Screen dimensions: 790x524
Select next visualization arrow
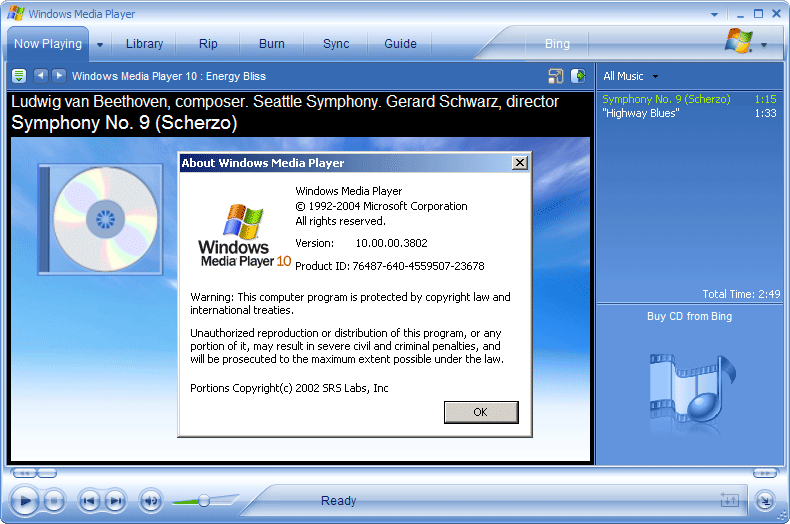tap(59, 76)
